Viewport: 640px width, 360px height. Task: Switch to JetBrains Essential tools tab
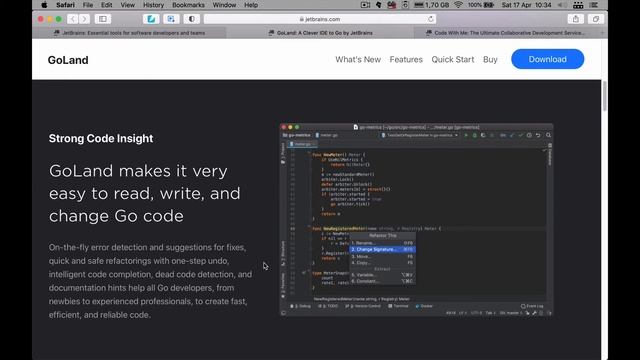click(x=129, y=33)
